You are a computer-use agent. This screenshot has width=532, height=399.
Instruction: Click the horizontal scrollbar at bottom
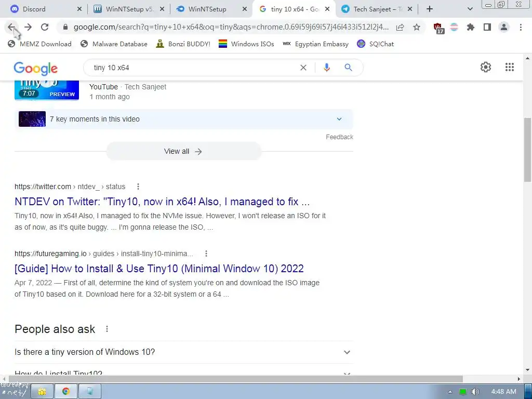236,379
